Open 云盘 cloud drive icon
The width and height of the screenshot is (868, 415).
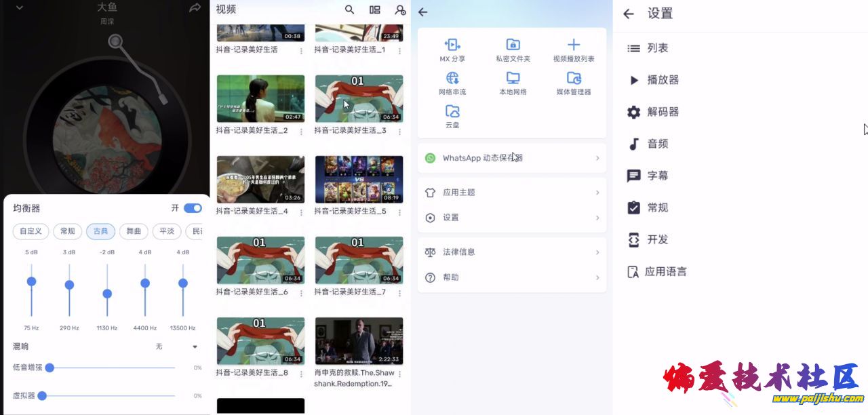point(452,111)
